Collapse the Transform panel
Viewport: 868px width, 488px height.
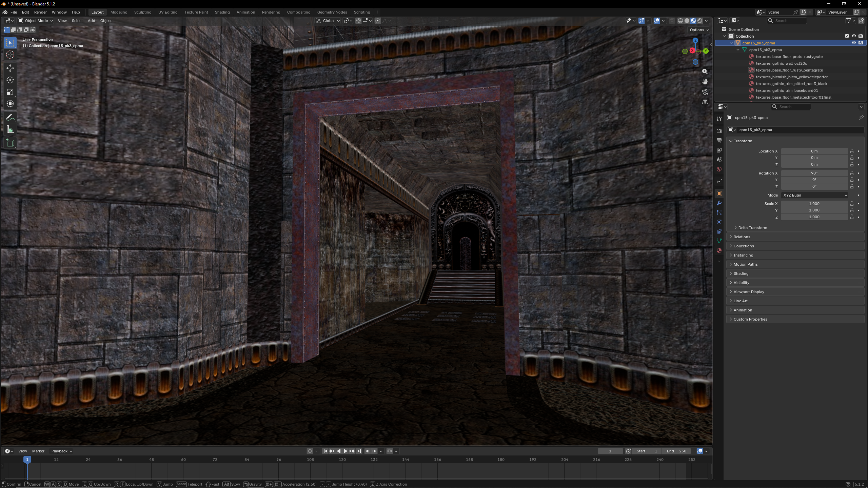tap(743, 141)
